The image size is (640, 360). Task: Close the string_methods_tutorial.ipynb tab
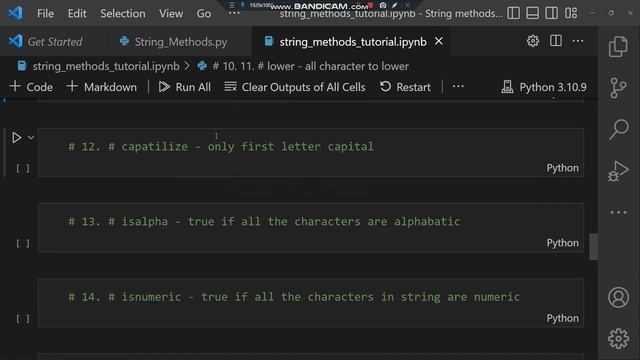coord(439,41)
